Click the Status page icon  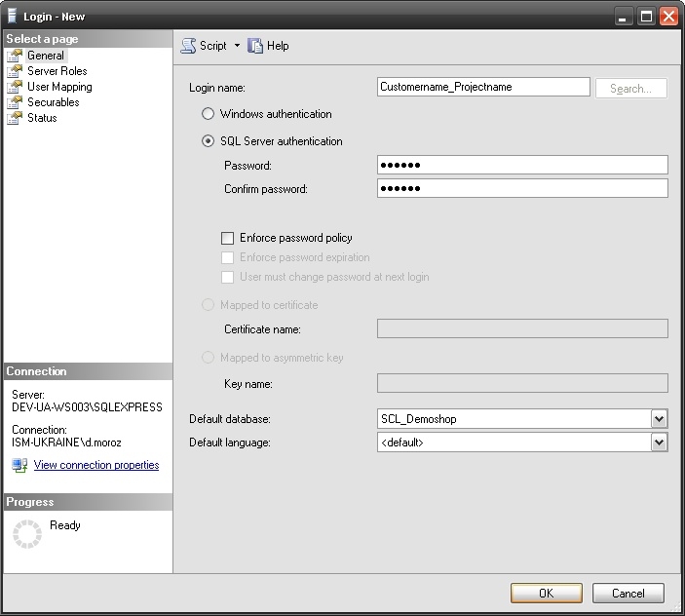tap(15, 118)
